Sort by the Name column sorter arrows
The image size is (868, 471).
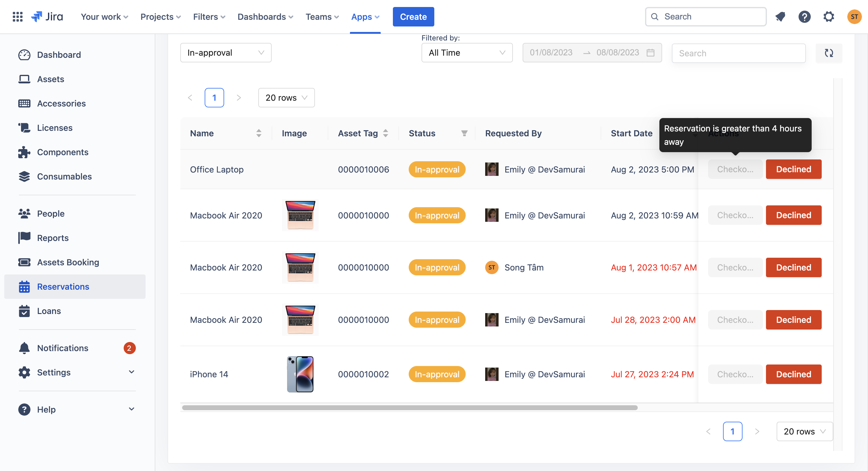[x=259, y=133]
